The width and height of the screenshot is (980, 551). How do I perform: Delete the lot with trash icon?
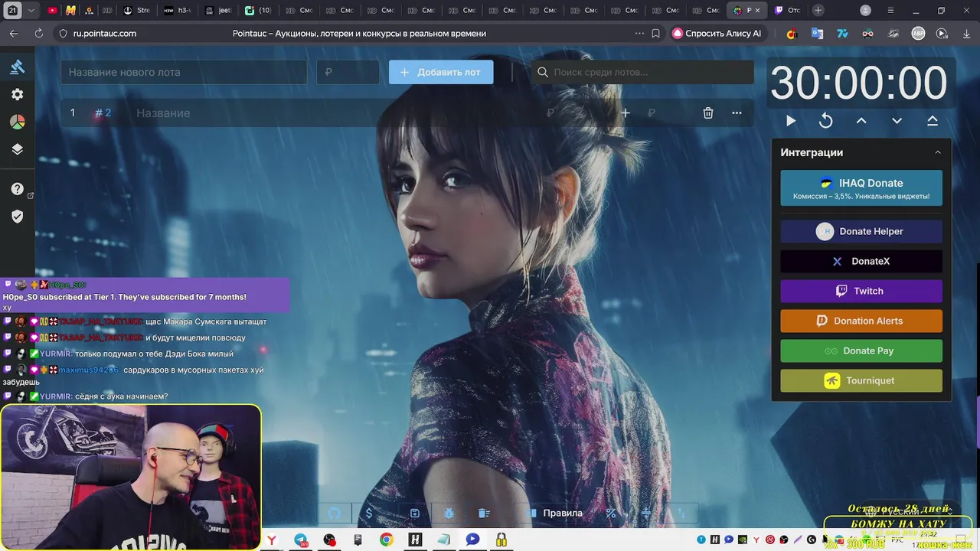tap(708, 112)
